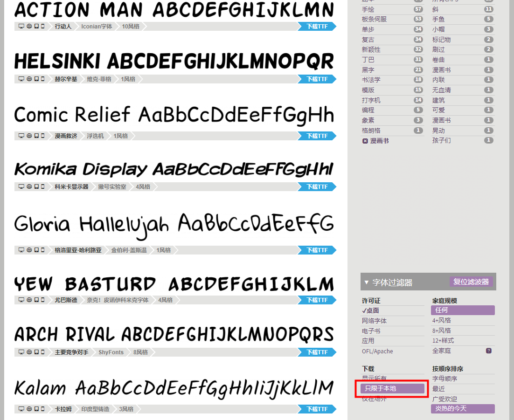Open the 印度型铸造 foundry link
This screenshot has width=514, height=420.
[x=96, y=409]
